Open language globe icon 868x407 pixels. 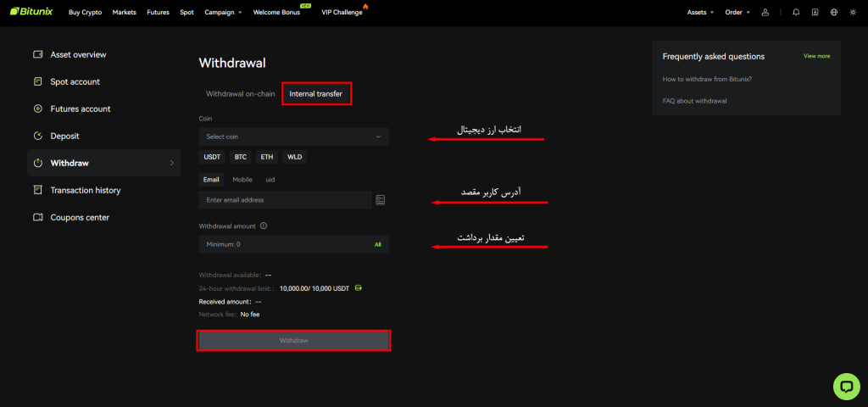(x=834, y=12)
